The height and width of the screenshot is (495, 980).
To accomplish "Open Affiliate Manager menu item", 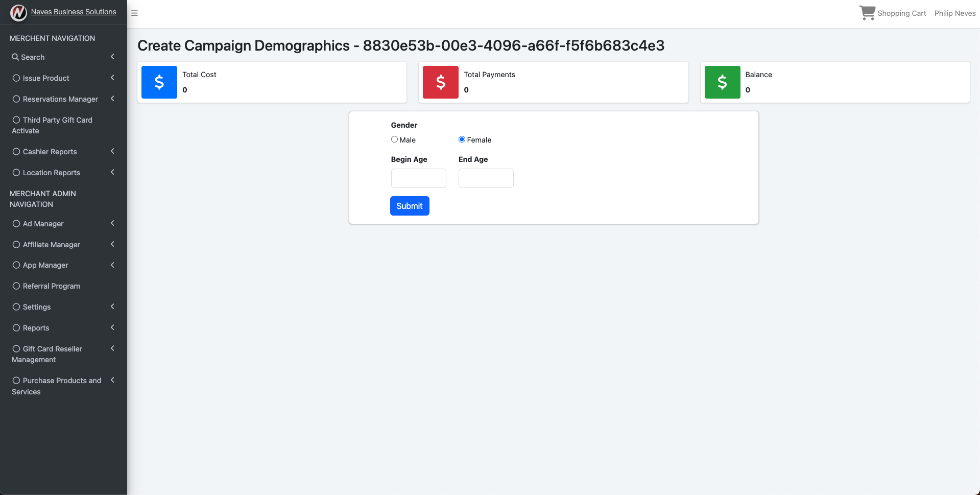I will tap(63, 245).
